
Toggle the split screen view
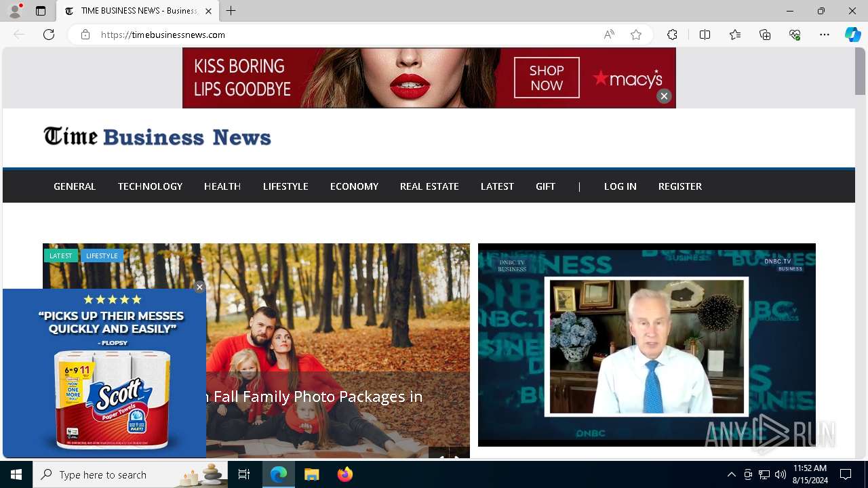coord(705,35)
